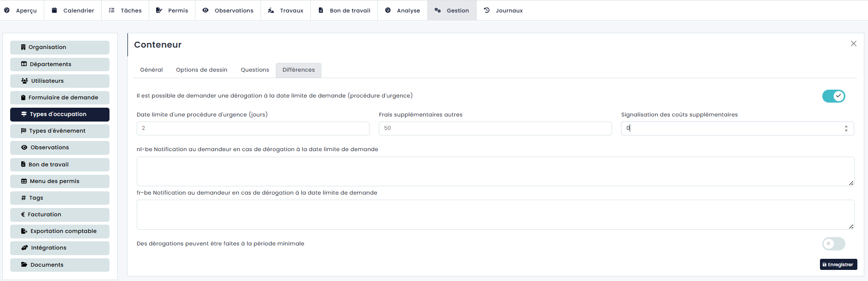868x281 pixels.
Task: Click the Calendrier calendar icon
Action: coord(55,10)
